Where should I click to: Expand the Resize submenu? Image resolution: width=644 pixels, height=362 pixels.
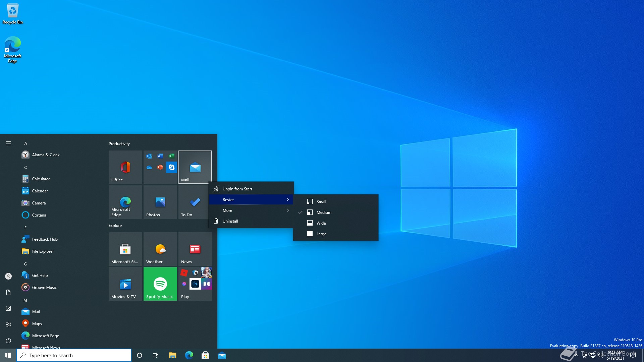click(x=251, y=200)
